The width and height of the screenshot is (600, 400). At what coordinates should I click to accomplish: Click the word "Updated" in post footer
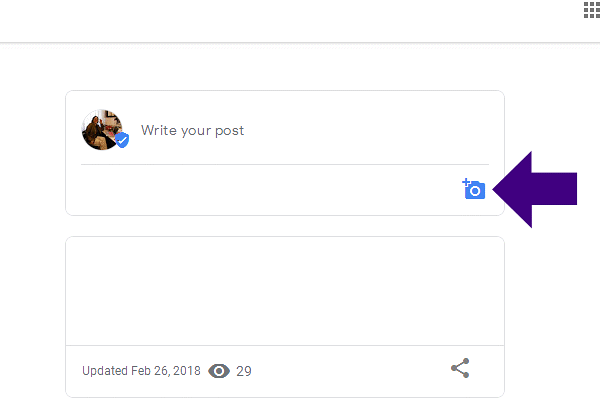[x=105, y=371]
